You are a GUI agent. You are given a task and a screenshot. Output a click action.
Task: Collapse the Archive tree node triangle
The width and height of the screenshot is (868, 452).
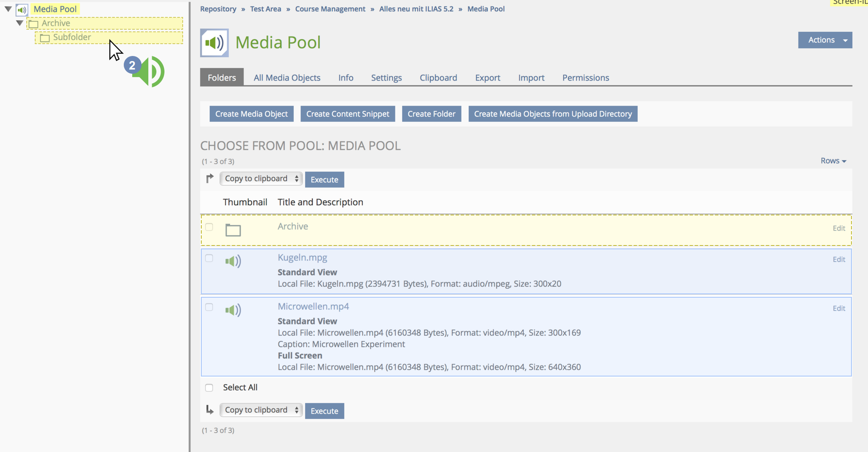tap(19, 23)
